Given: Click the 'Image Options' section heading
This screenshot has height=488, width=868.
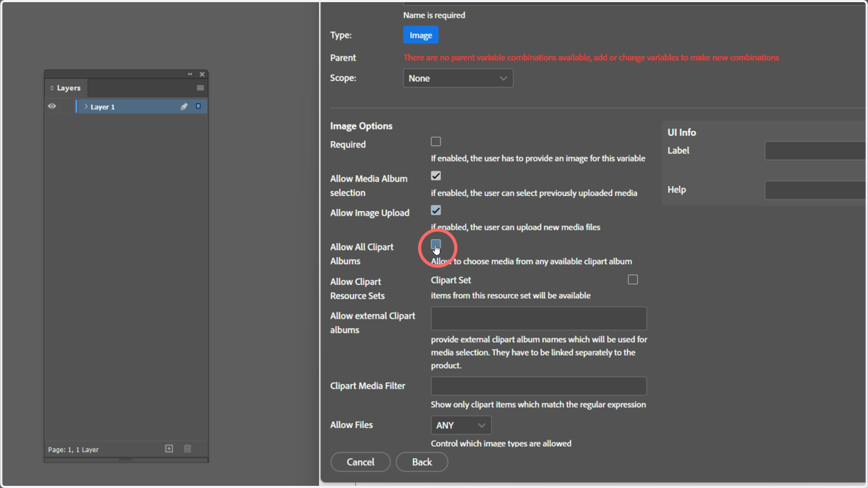Looking at the screenshot, I should pos(361,126).
